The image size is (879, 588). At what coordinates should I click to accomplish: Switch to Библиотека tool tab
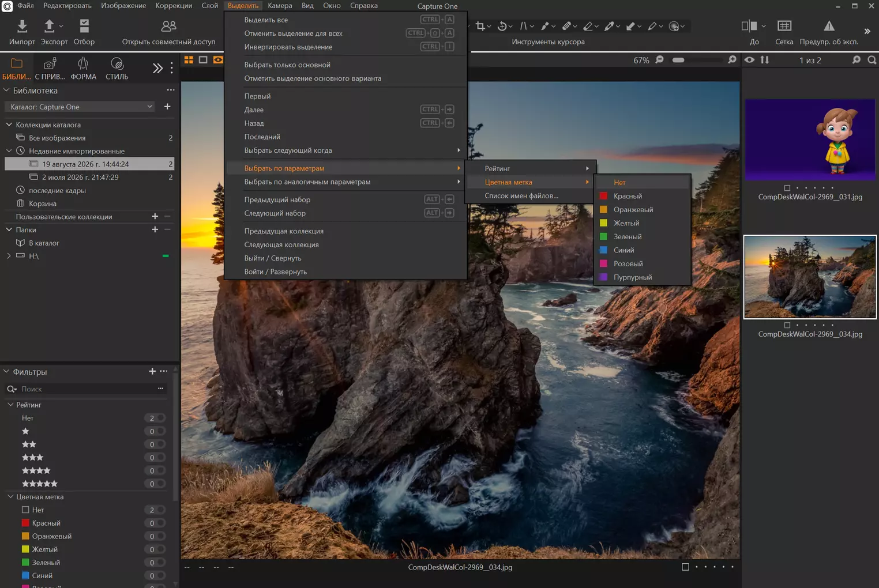coord(17,68)
